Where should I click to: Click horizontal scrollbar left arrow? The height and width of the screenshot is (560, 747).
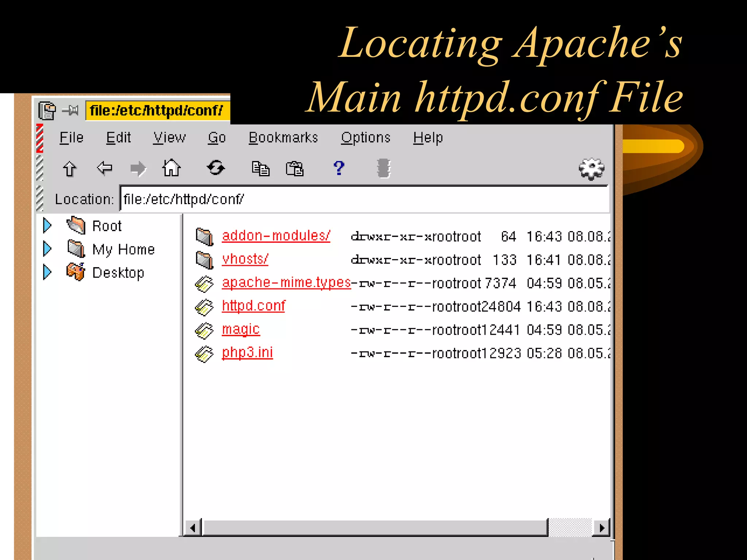(193, 528)
